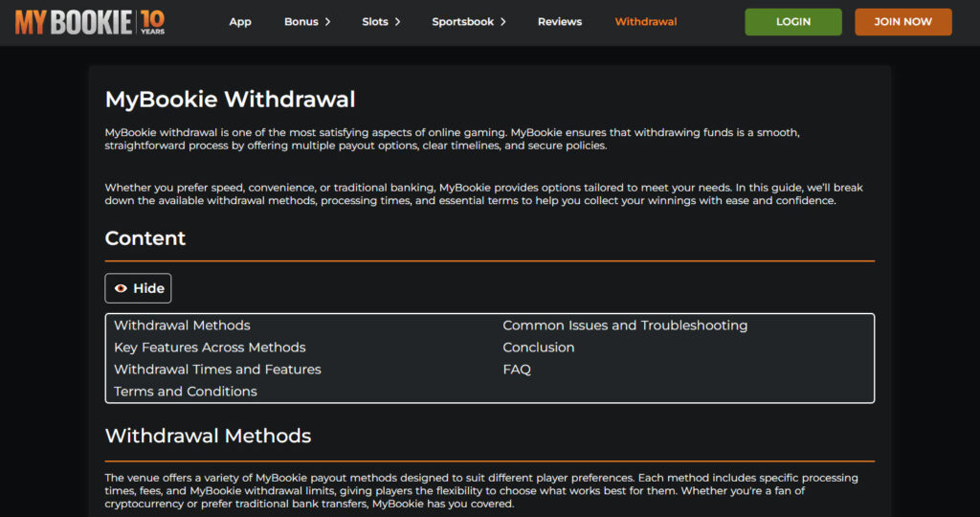This screenshot has height=517, width=980.
Task: Open the MyBookie 10 Years logo
Action: tap(90, 22)
